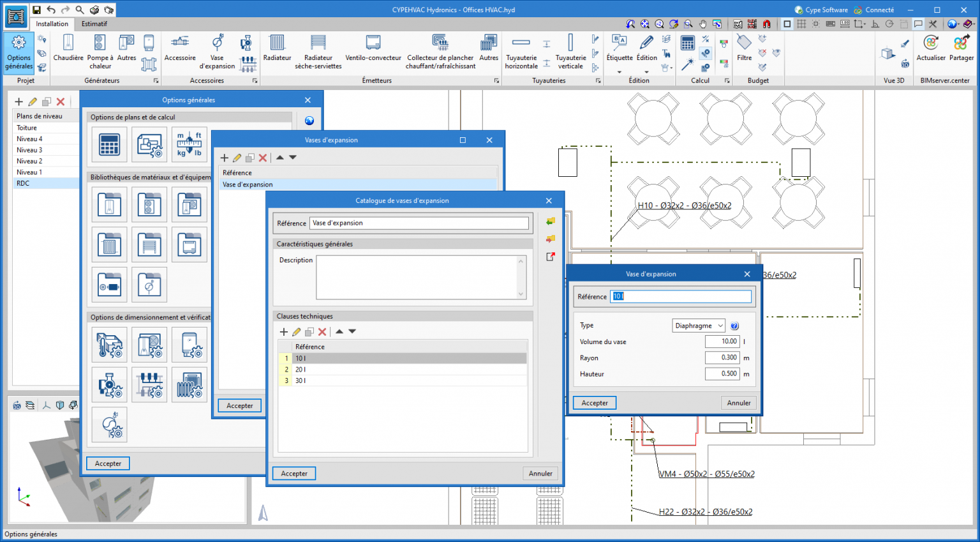Select the Chaudière generator tool
The image size is (980, 542).
click(x=68, y=49)
